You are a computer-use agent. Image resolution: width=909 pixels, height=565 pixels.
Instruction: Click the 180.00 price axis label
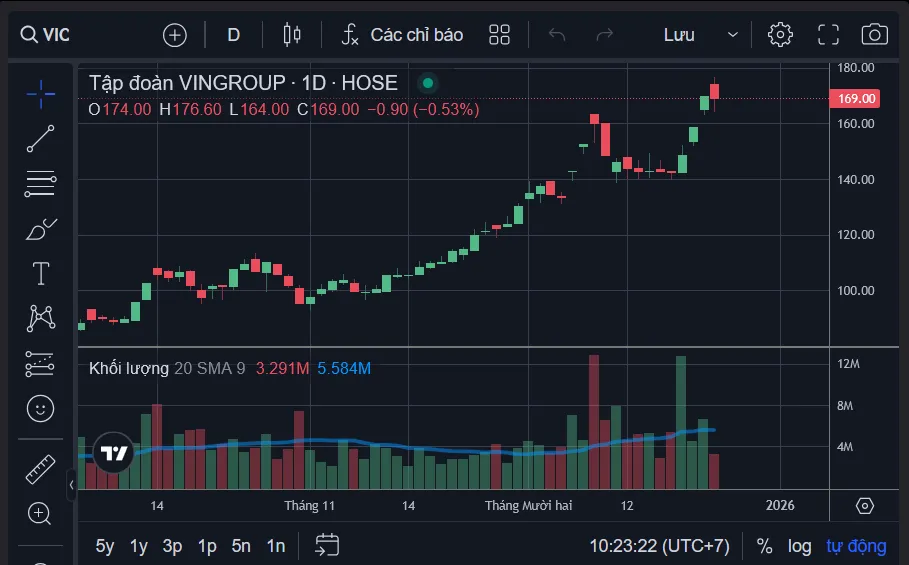(855, 68)
